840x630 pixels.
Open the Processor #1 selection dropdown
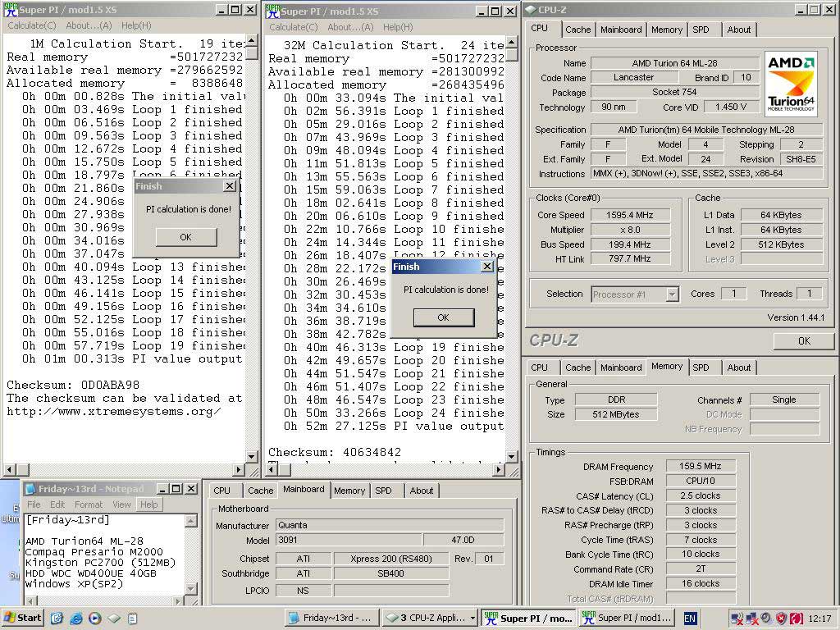(x=673, y=294)
